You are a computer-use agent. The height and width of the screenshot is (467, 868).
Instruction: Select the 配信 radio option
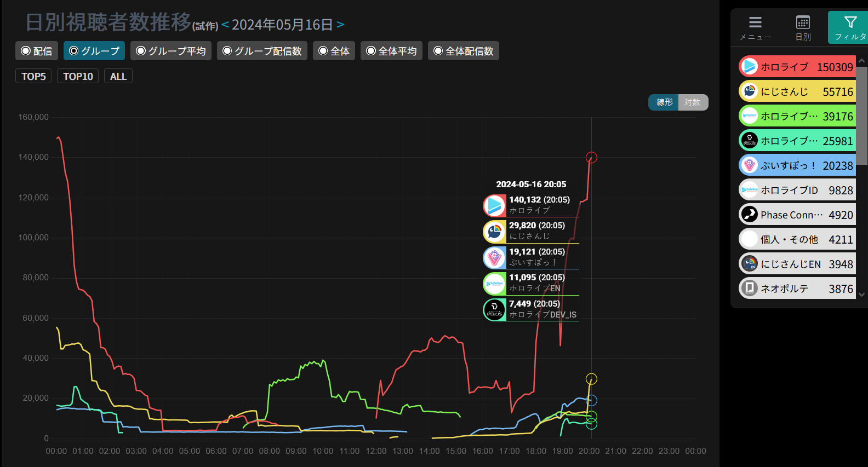point(37,51)
